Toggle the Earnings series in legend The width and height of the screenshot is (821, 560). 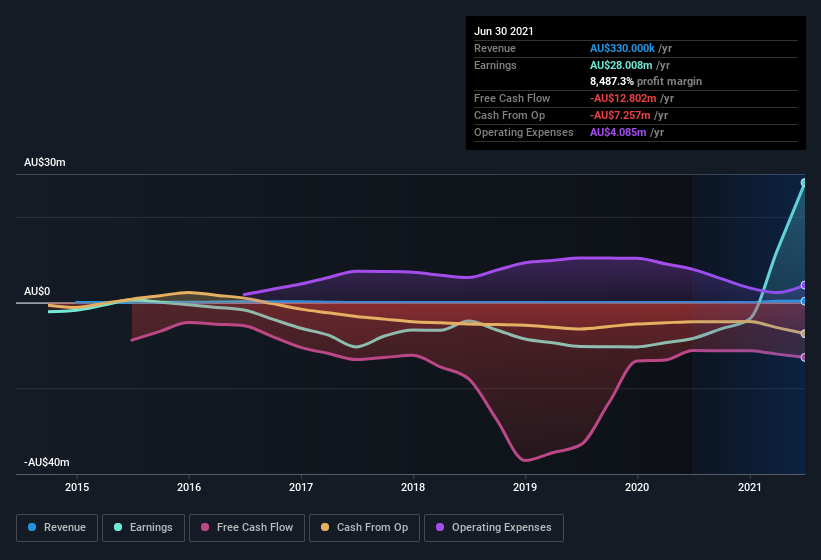(143, 528)
